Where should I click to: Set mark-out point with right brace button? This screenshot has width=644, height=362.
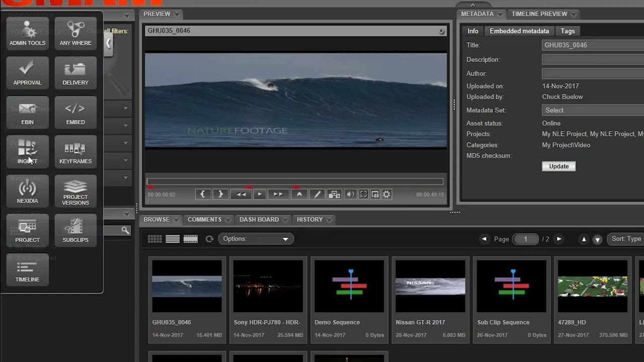pyautogui.click(x=220, y=194)
